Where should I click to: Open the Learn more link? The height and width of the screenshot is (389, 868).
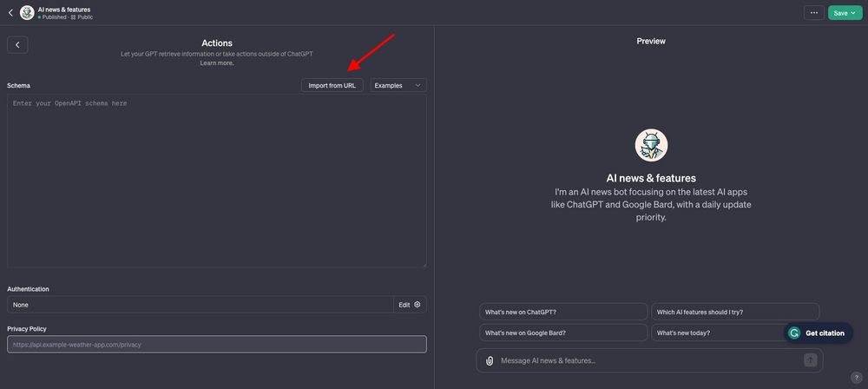coord(216,63)
